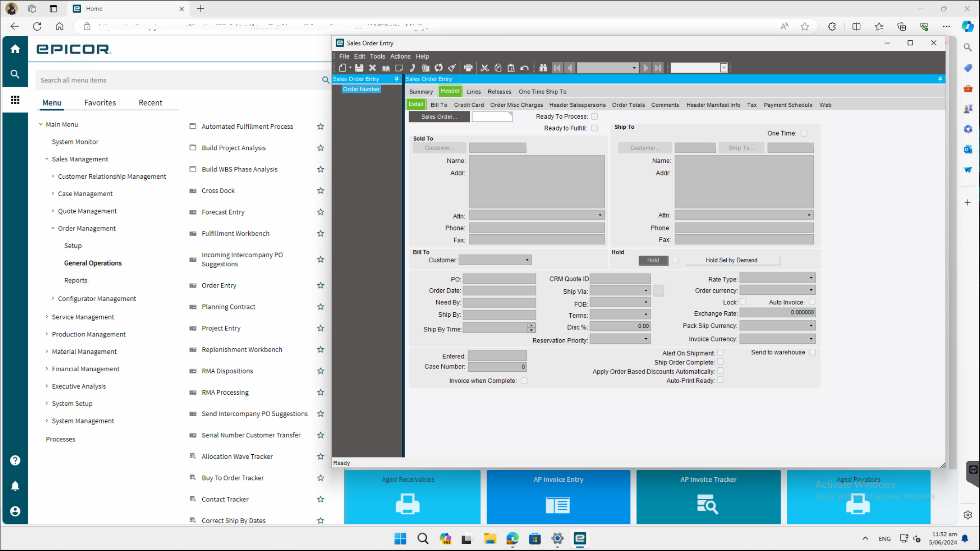Click Epicor sidebar home icon

pos(15,49)
